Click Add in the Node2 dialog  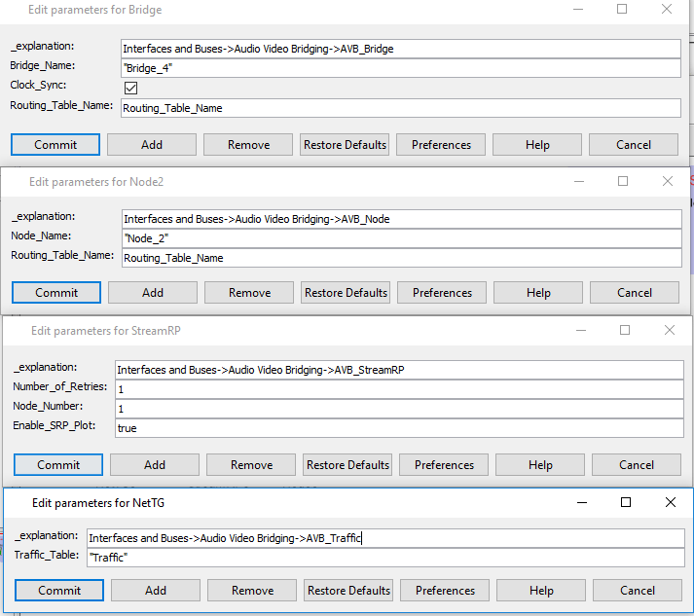(153, 293)
